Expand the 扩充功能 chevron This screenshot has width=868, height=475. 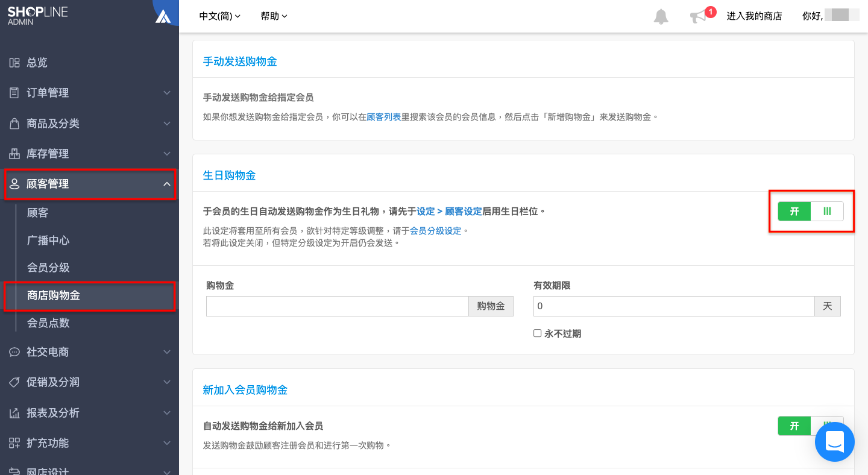click(167, 443)
